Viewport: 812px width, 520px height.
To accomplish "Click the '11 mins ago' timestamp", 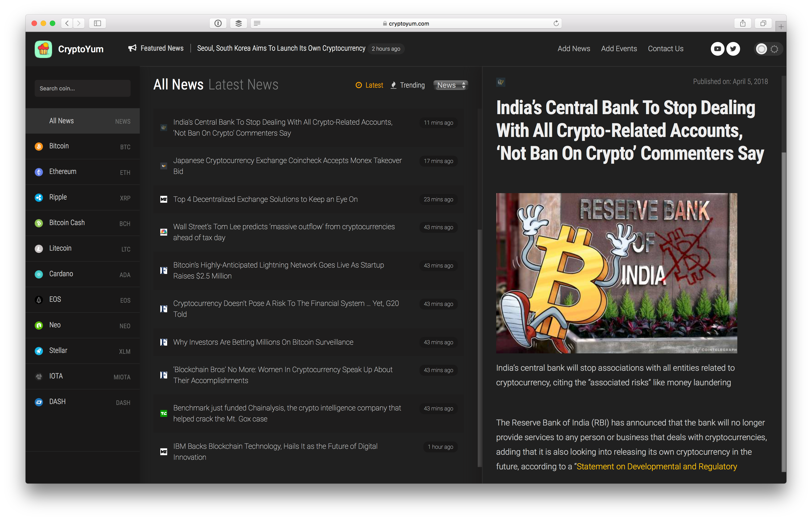I will pos(438,123).
